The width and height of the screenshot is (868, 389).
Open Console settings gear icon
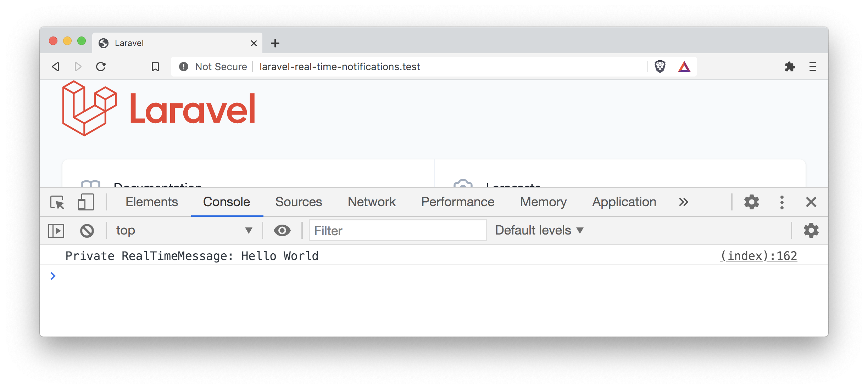click(x=811, y=231)
